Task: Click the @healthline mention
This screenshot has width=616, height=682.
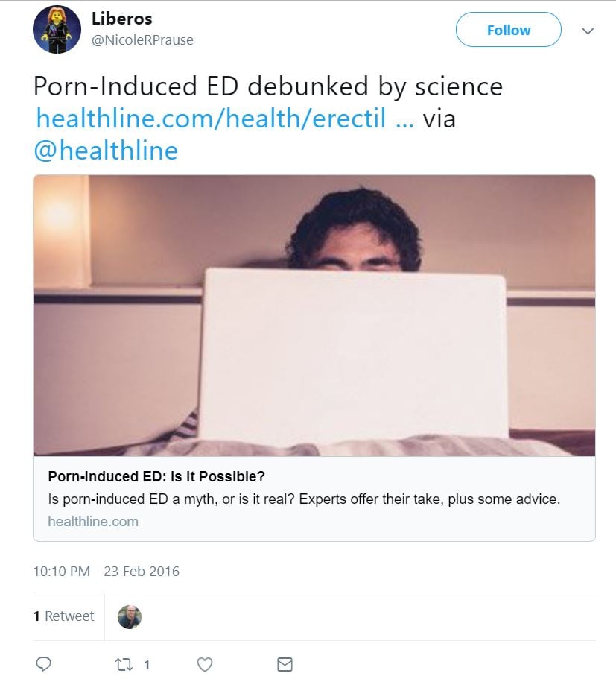Action: coord(105,151)
